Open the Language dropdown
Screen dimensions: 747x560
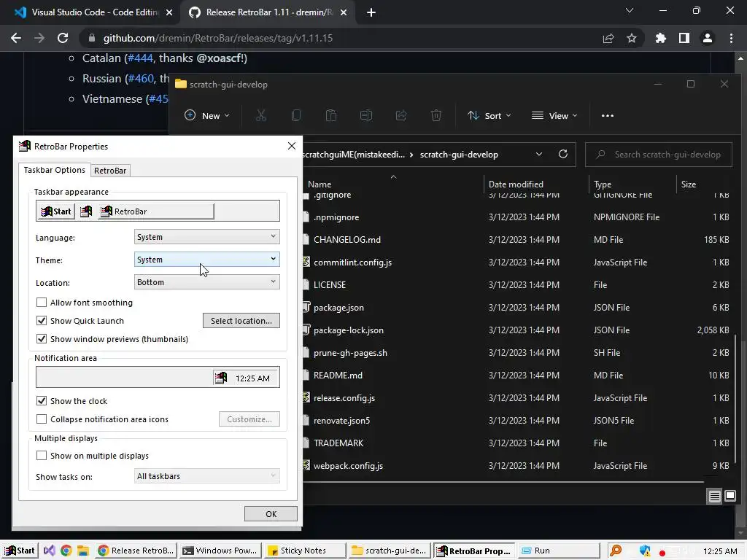pos(206,237)
